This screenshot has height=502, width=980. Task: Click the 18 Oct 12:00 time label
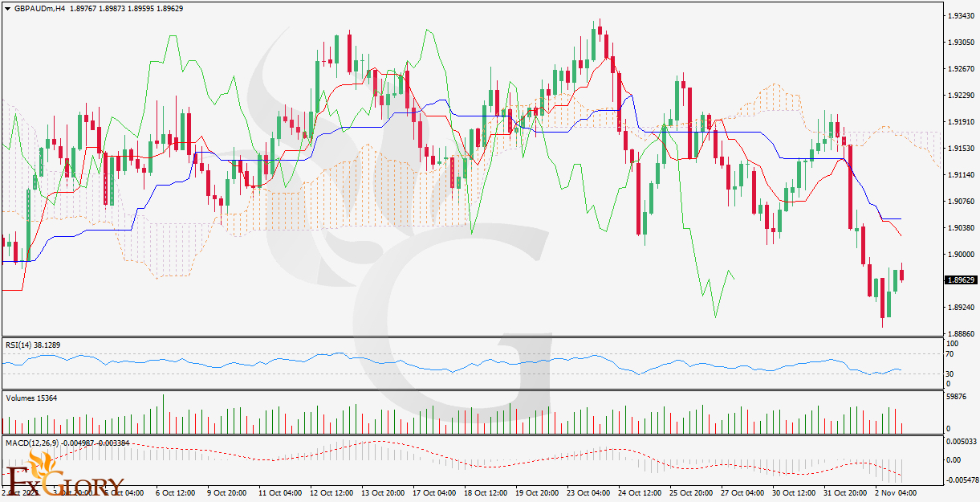(x=486, y=492)
